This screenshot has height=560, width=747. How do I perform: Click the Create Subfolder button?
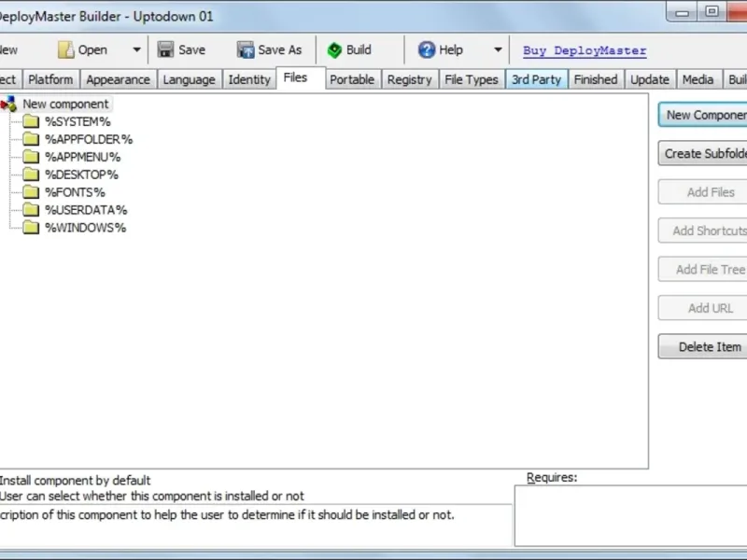click(x=703, y=153)
